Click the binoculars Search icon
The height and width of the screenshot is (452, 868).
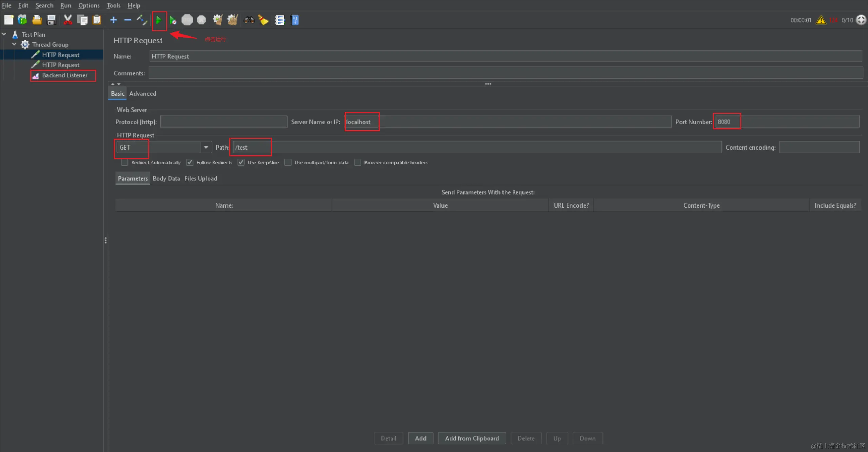[249, 20]
